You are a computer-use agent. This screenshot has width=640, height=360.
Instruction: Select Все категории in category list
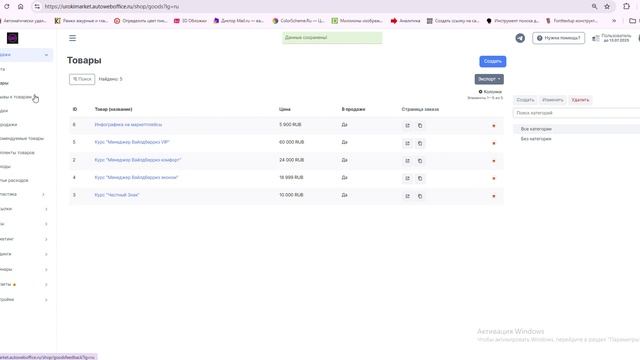coord(536,129)
